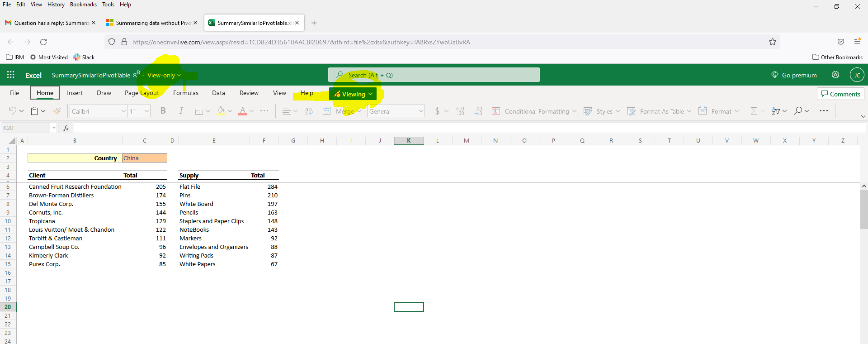Click the Search box in Excel header

pos(434,75)
